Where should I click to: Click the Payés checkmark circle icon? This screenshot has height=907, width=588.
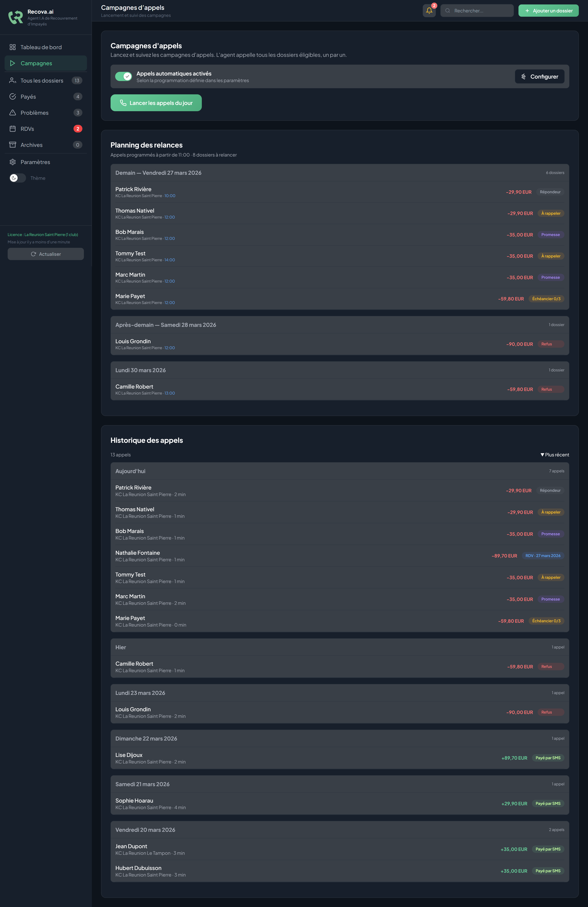(13, 96)
